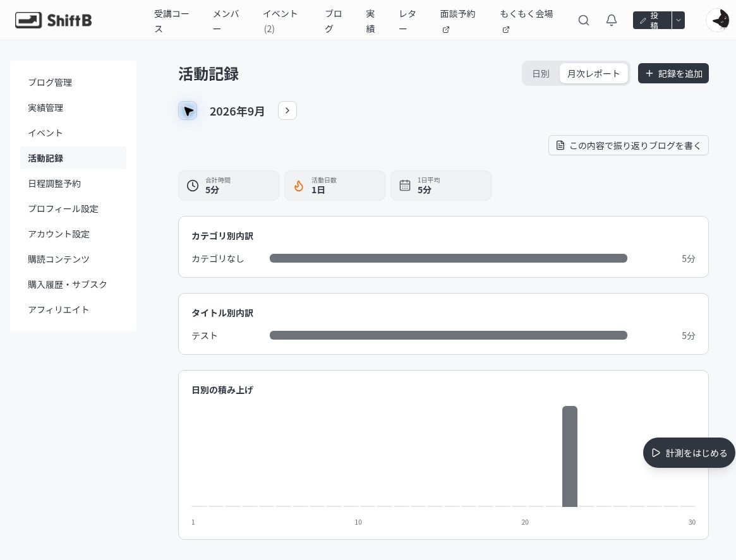Select 月次レポート view toggle
This screenshot has height=560, width=736.
(x=593, y=74)
